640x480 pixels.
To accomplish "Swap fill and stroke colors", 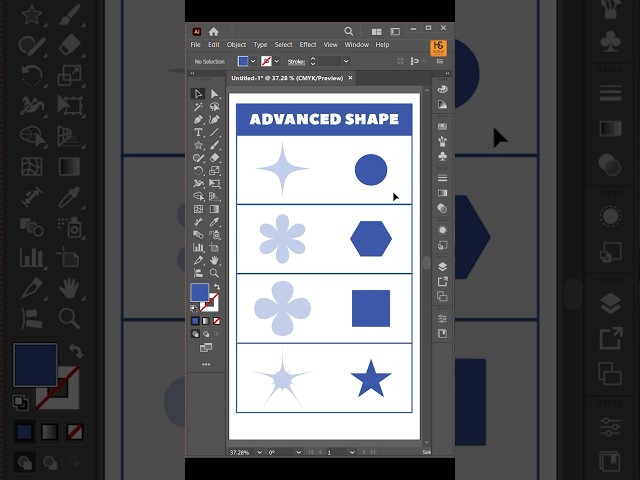I will (x=217, y=287).
